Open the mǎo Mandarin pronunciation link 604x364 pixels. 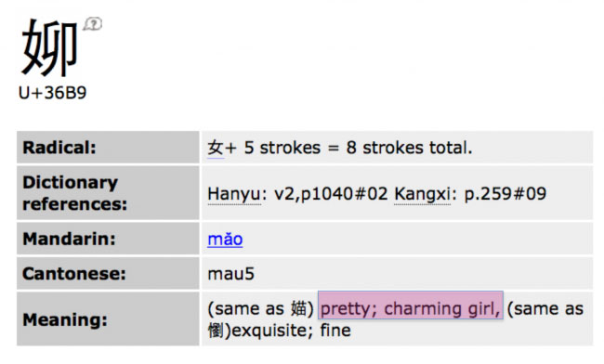(225, 239)
